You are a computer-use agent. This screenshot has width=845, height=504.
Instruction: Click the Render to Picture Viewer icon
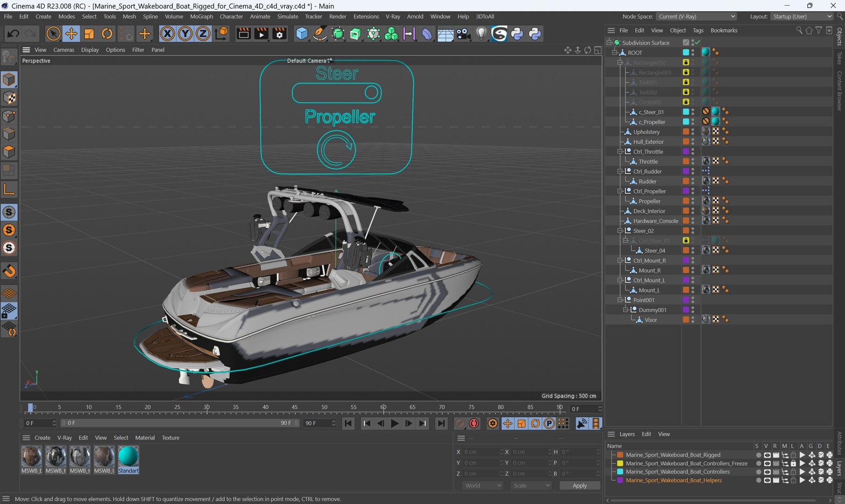tap(261, 34)
